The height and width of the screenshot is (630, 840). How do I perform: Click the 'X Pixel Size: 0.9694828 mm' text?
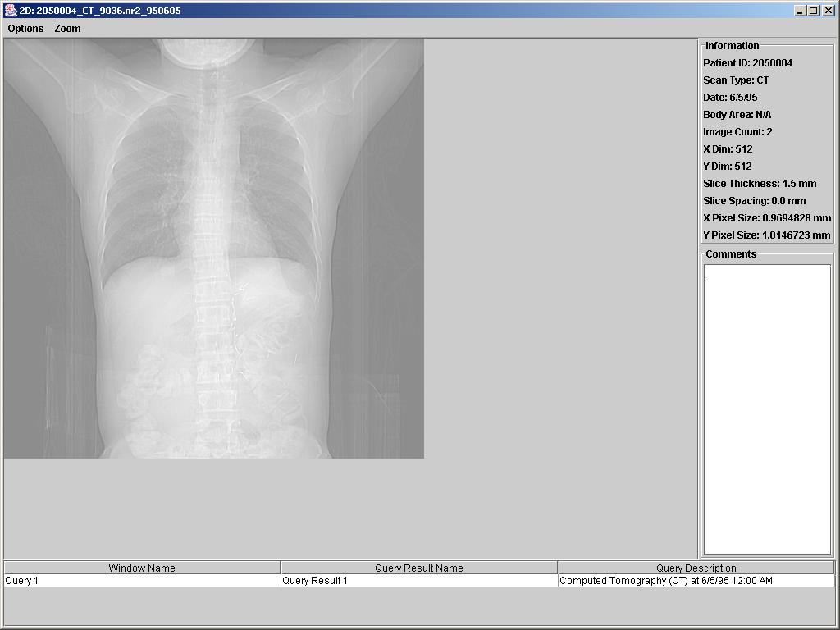click(x=767, y=218)
